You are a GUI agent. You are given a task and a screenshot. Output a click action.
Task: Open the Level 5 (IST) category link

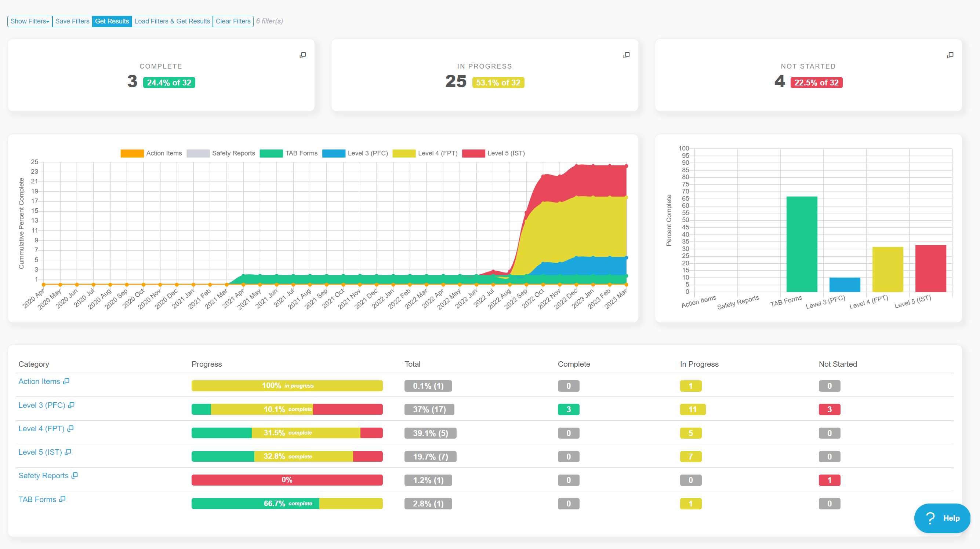click(x=40, y=452)
